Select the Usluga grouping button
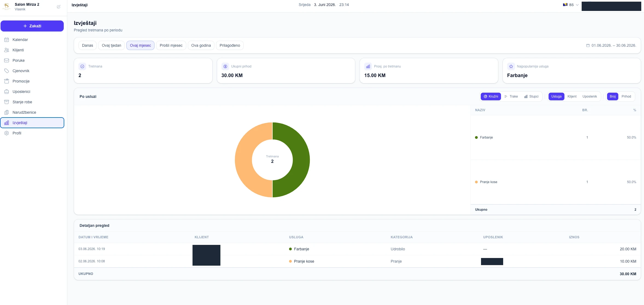Viewport: 644px width, 305px height. pos(556,96)
